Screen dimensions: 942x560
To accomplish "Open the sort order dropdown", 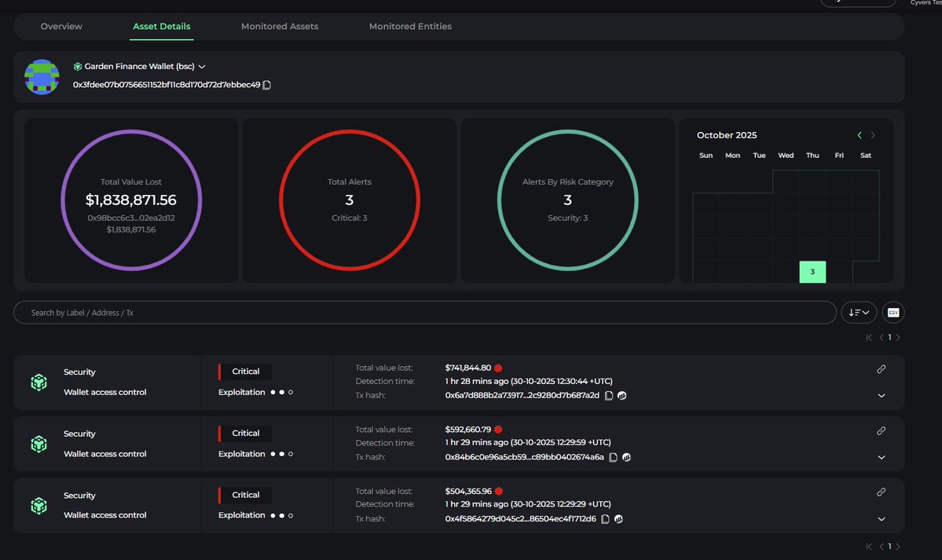I will coord(858,313).
